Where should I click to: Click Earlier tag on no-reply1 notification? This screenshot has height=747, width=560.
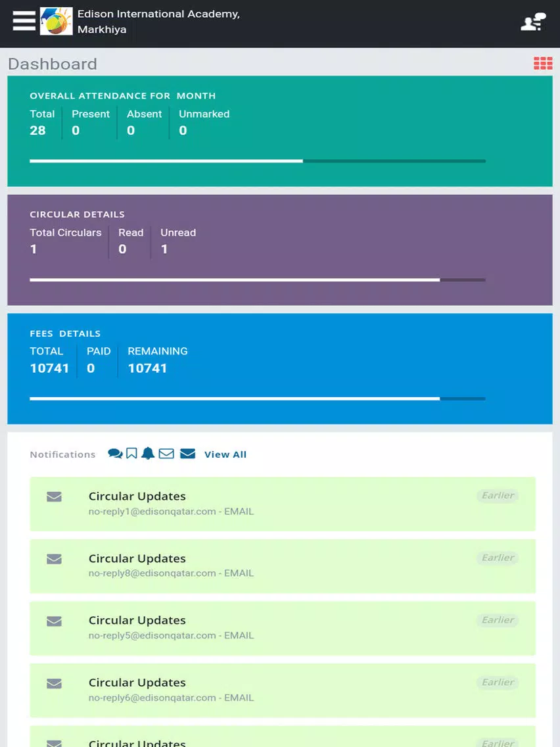click(498, 495)
